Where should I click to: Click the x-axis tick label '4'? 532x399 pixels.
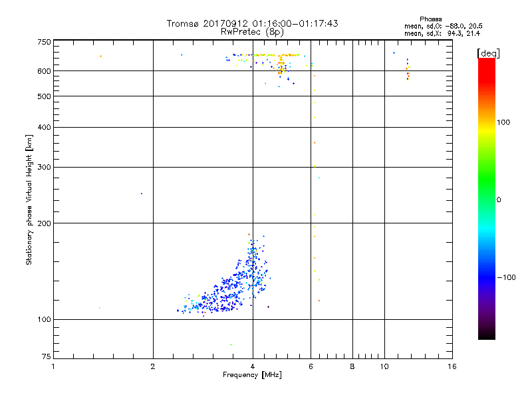(253, 366)
